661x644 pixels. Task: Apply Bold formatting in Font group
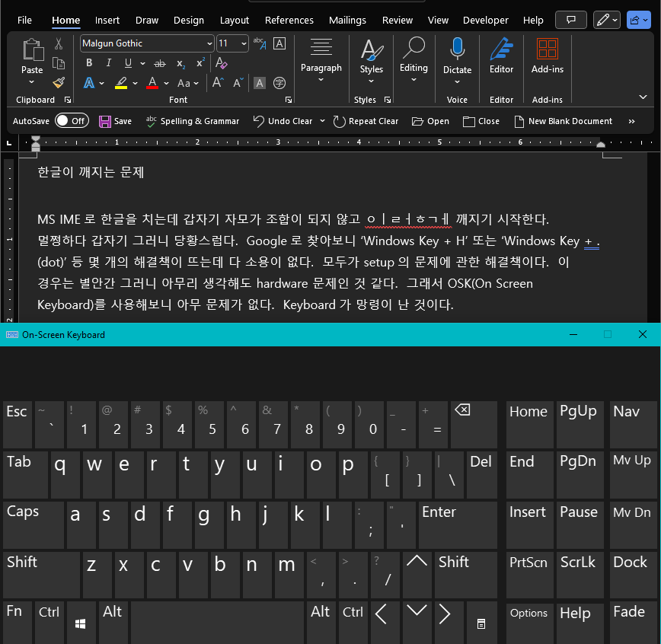(89, 63)
